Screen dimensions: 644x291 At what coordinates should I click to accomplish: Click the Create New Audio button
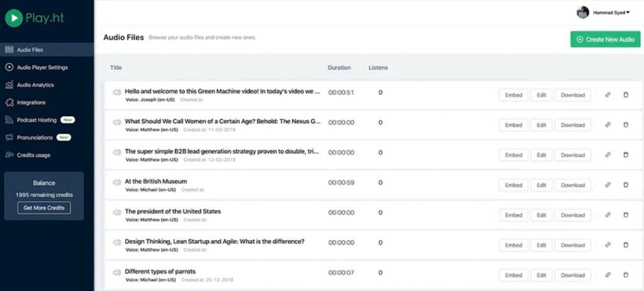point(606,40)
